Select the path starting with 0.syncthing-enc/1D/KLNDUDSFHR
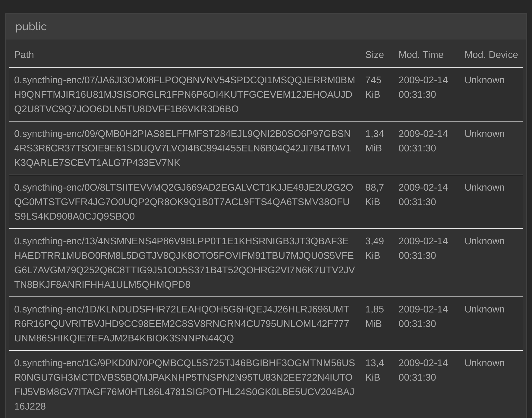Image resolution: width=532 pixels, height=418 pixels. (x=181, y=324)
